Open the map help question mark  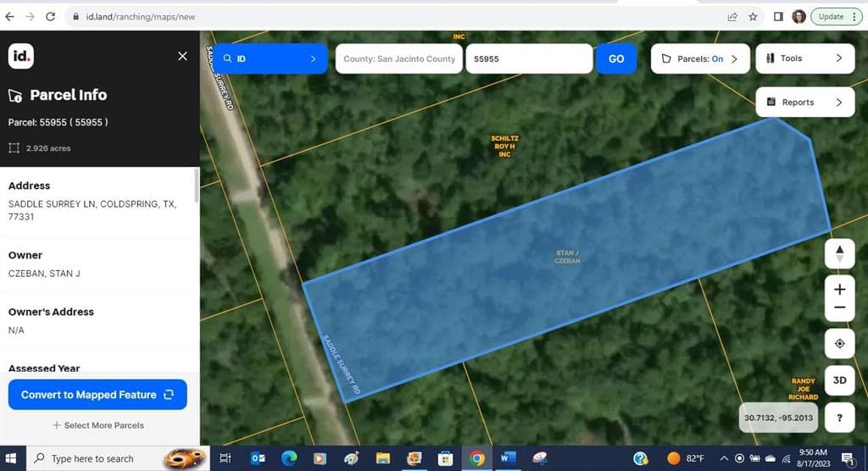[839, 417]
